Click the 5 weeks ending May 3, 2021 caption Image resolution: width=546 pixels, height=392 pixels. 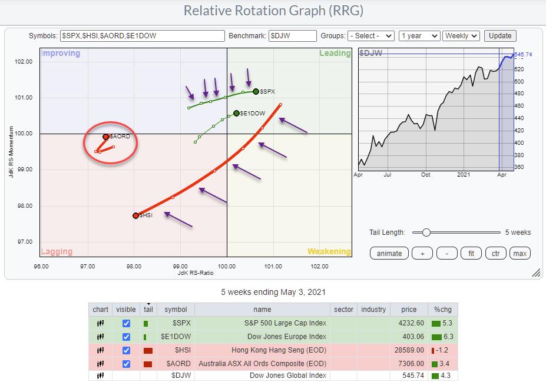[x=273, y=292]
